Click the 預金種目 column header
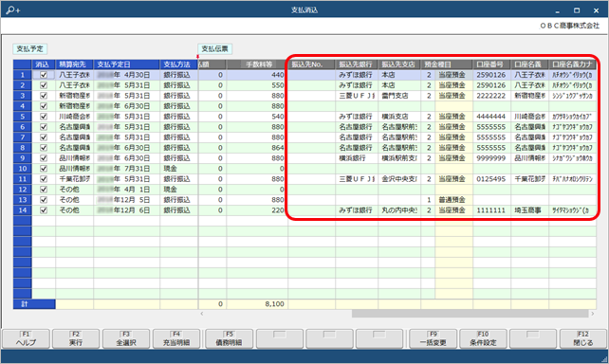The image size is (609, 364). coord(447,64)
